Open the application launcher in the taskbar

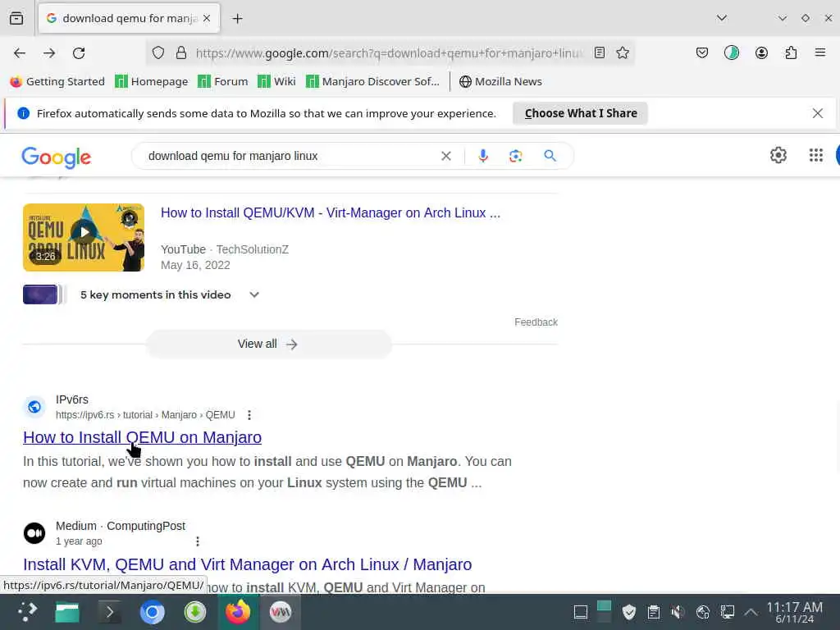pos(26,612)
